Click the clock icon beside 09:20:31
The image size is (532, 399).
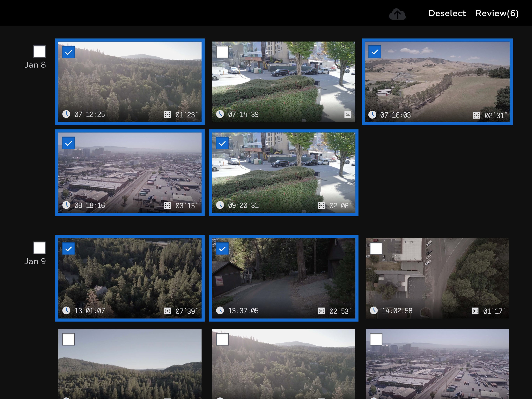(x=220, y=205)
